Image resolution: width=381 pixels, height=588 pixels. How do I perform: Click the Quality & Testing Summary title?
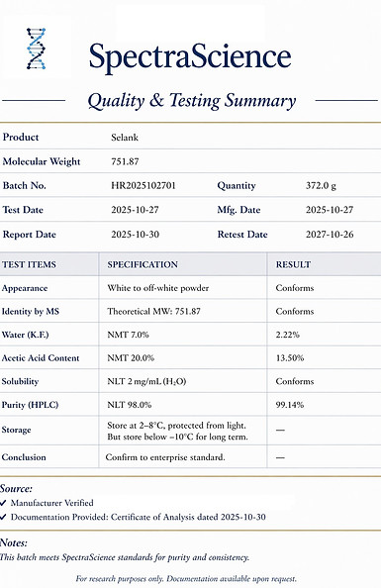192,101
